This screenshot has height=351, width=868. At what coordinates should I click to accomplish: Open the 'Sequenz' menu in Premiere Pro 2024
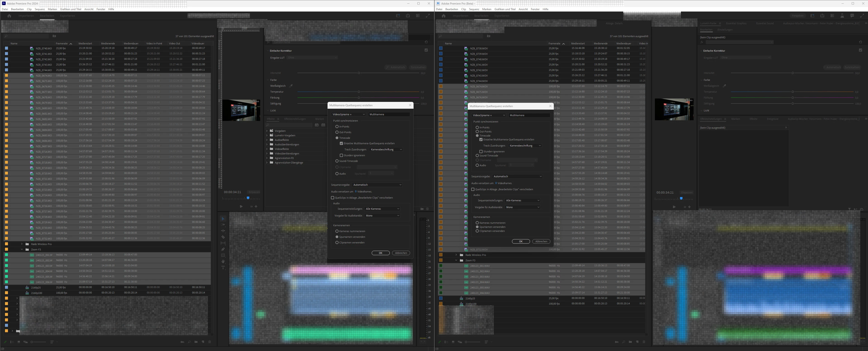click(x=40, y=9)
